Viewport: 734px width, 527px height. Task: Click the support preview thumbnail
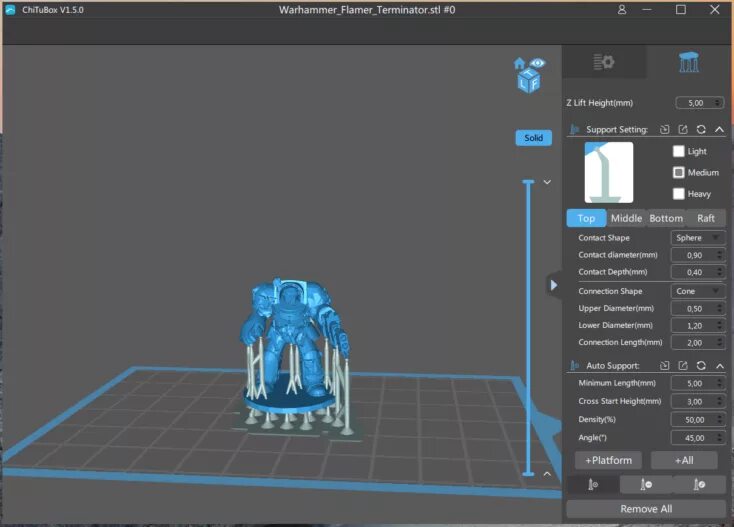(609, 172)
